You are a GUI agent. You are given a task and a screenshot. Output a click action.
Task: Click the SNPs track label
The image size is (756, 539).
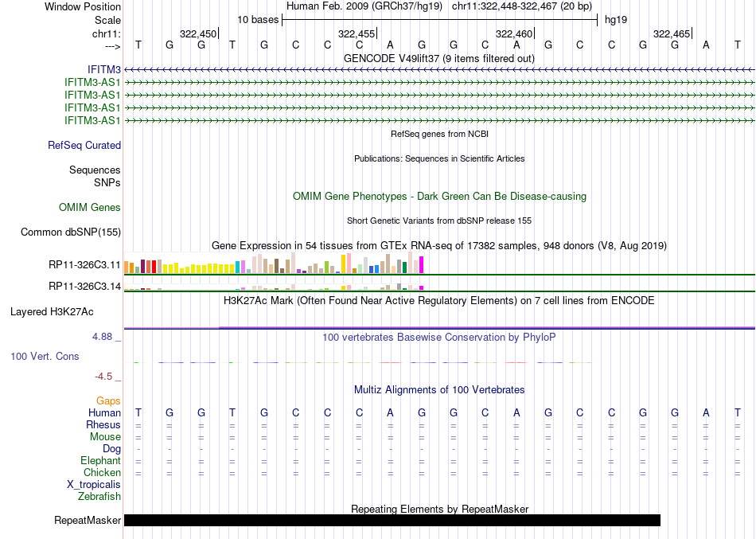coord(107,182)
